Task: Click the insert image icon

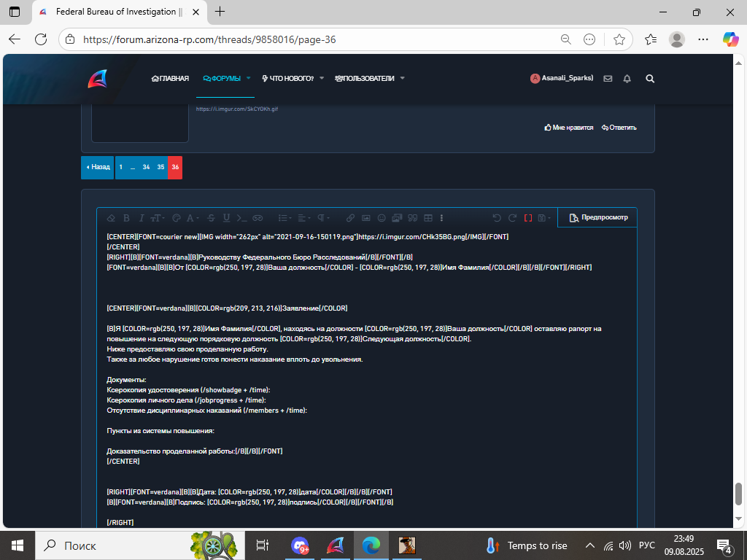Action: tap(366, 217)
